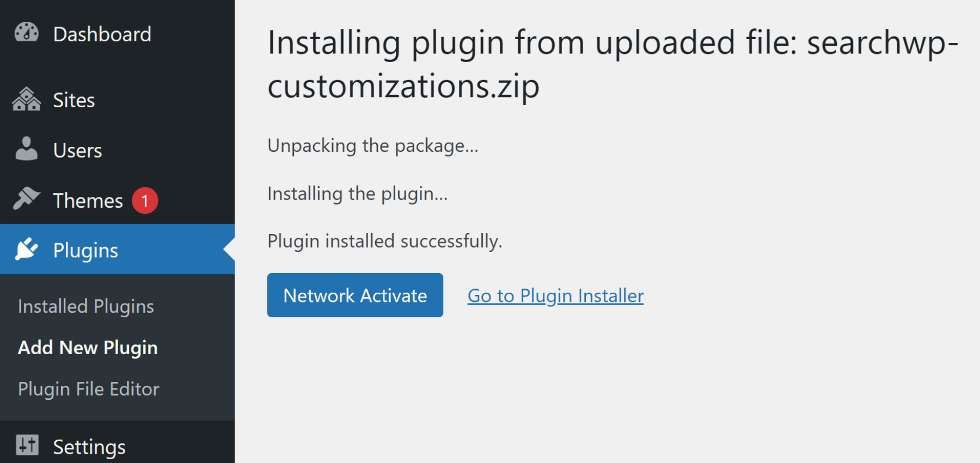The image size is (980, 463).
Task: Click the Plugins plug icon
Action: tap(26, 250)
